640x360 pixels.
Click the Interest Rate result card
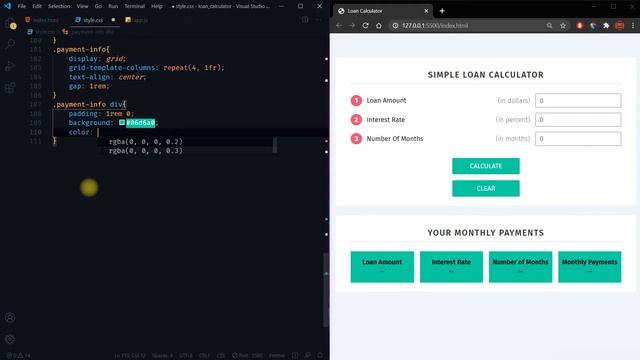tap(451, 267)
